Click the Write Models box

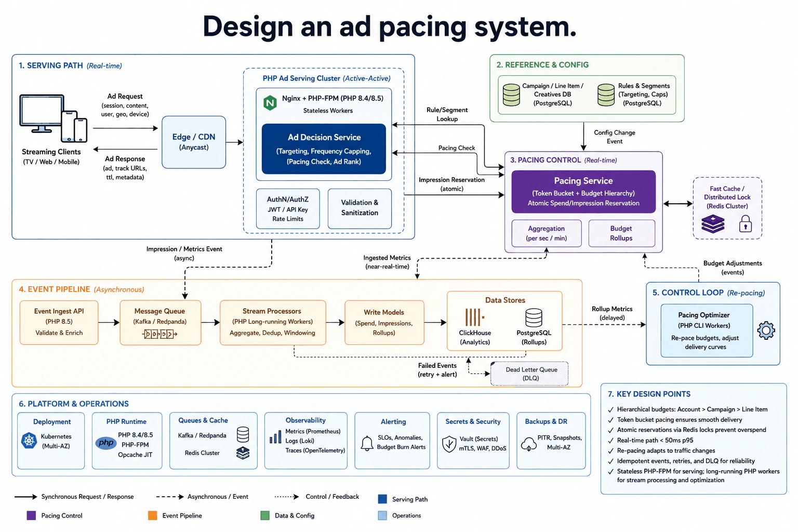(384, 323)
